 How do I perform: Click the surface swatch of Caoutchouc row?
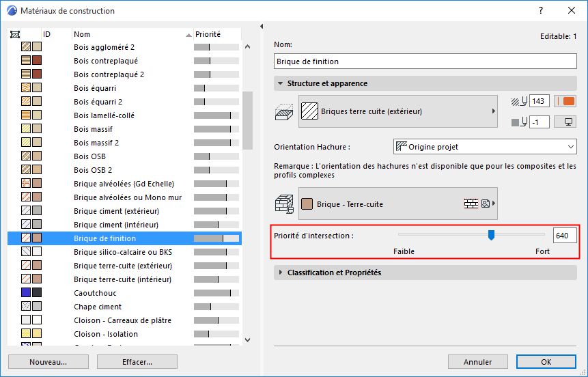tap(37, 293)
